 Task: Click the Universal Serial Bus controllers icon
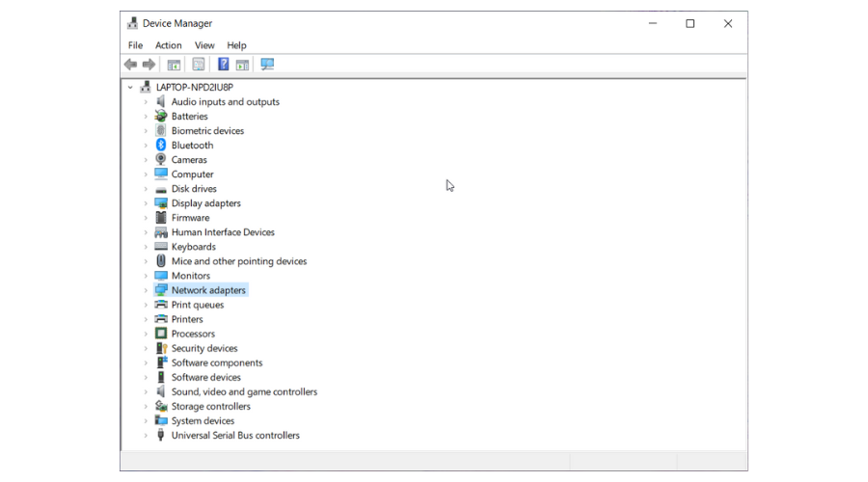(160, 435)
